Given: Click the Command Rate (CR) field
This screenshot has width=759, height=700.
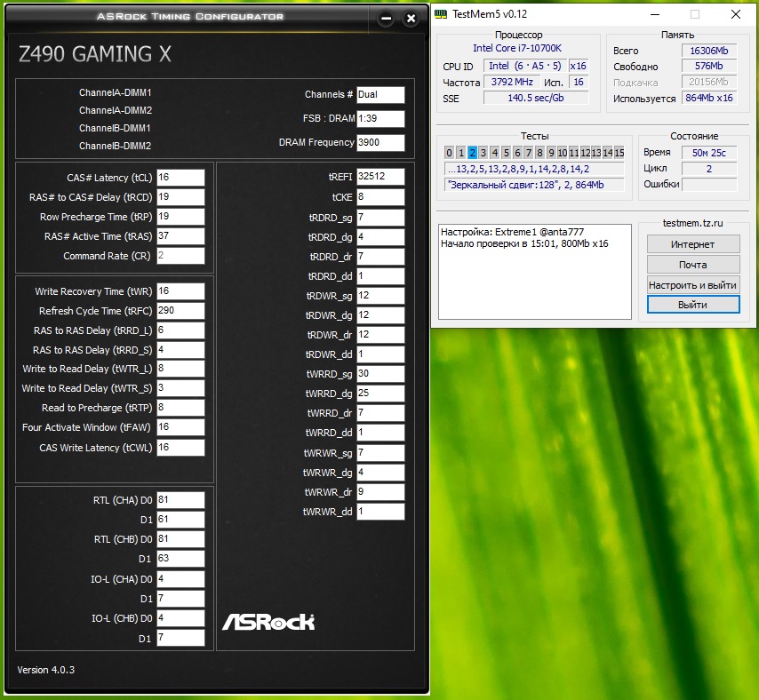Looking at the screenshot, I should pos(180,256).
